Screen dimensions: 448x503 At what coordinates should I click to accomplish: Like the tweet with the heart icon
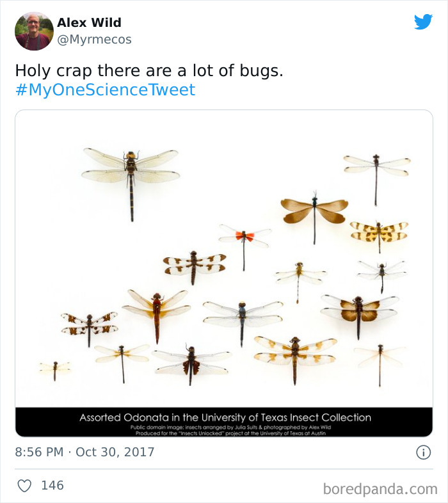click(x=24, y=486)
